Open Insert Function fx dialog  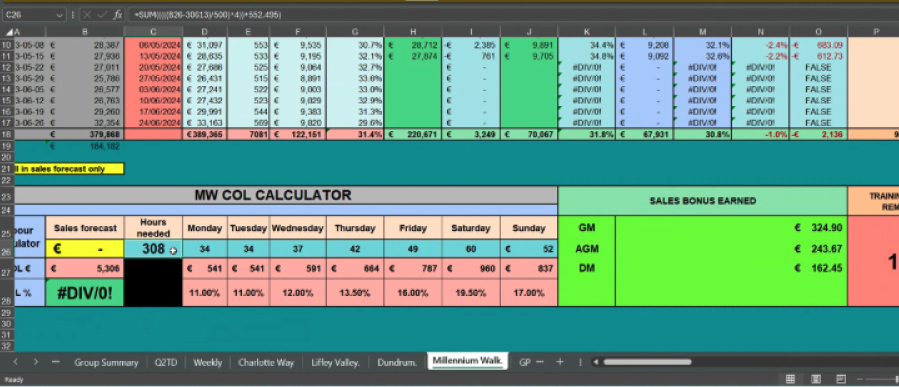click(x=118, y=15)
